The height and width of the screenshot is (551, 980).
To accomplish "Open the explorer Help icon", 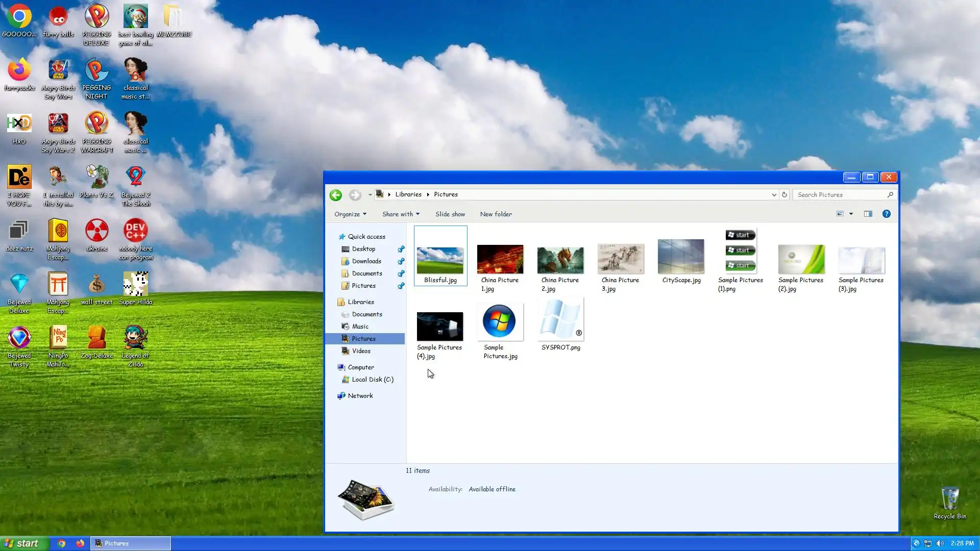I will pyautogui.click(x=887, y=214).
